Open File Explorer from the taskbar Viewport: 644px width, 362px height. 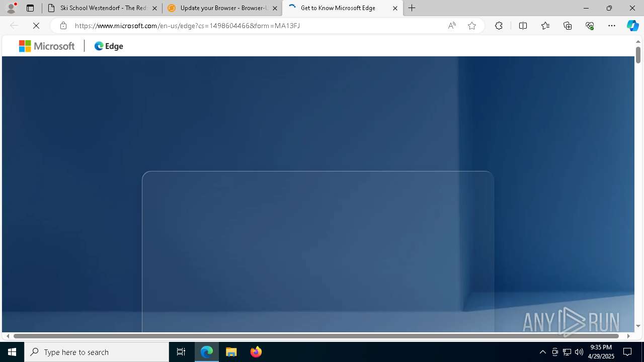[231, 352]
